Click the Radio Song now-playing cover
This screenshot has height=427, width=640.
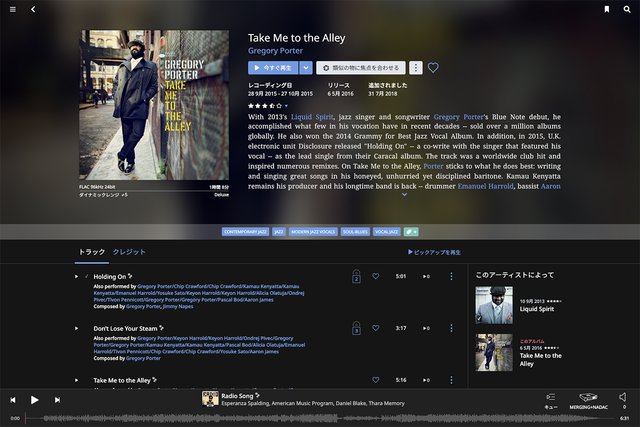coord(210,399)
